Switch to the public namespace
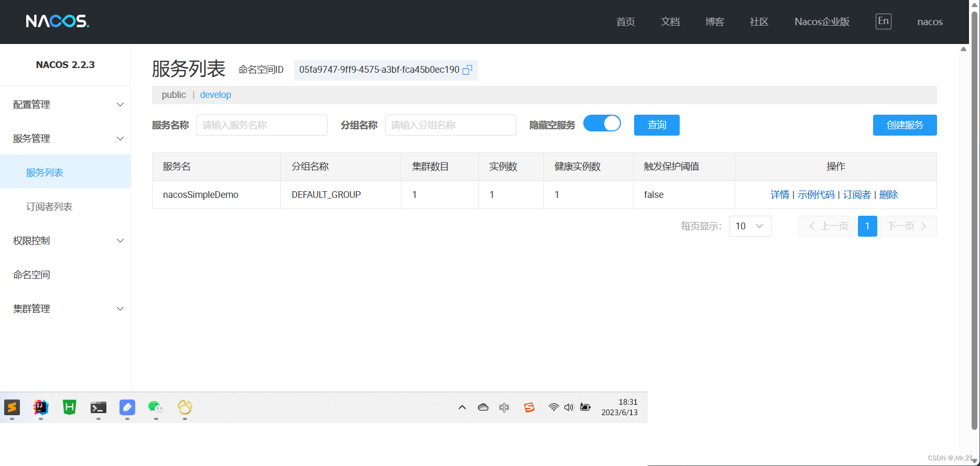 173,95
